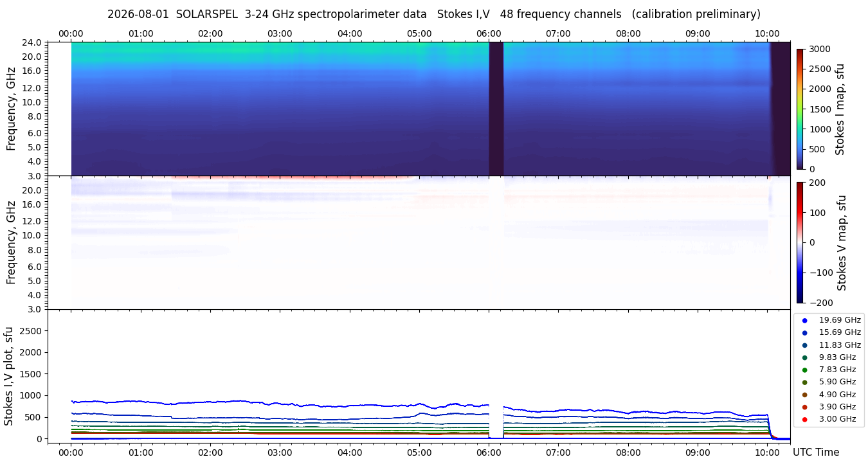Click the Stokes V map colorbar
The image size is (868, 466).
point(800,242)
